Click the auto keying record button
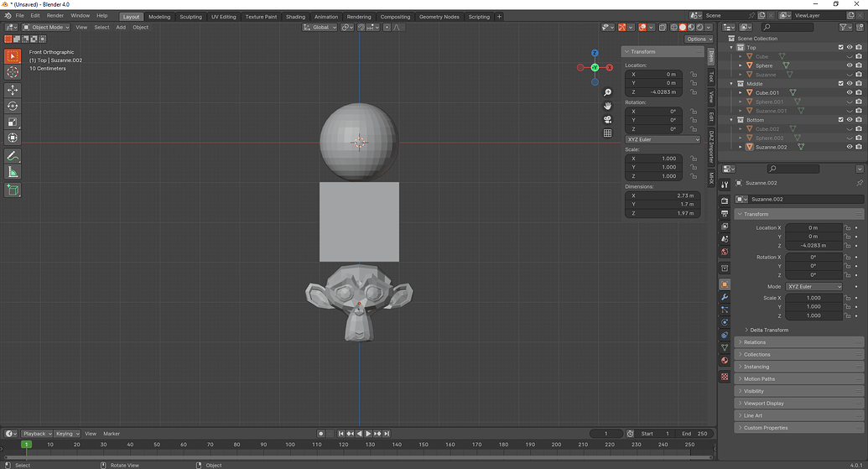The width and height of the screenshot is (868, 469). [x=320, y=434]
